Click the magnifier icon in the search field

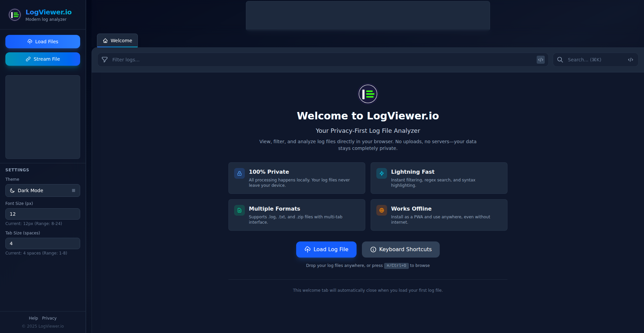pos(560,60)
